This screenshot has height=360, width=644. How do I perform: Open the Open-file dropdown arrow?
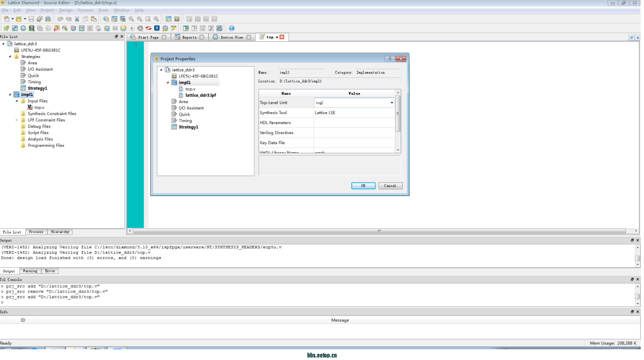coord(25,19)
